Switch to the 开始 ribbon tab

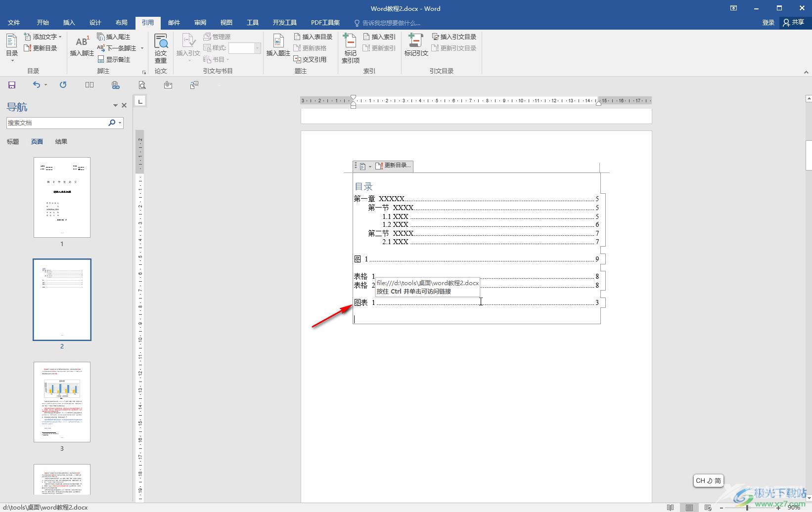click(43, 23)
